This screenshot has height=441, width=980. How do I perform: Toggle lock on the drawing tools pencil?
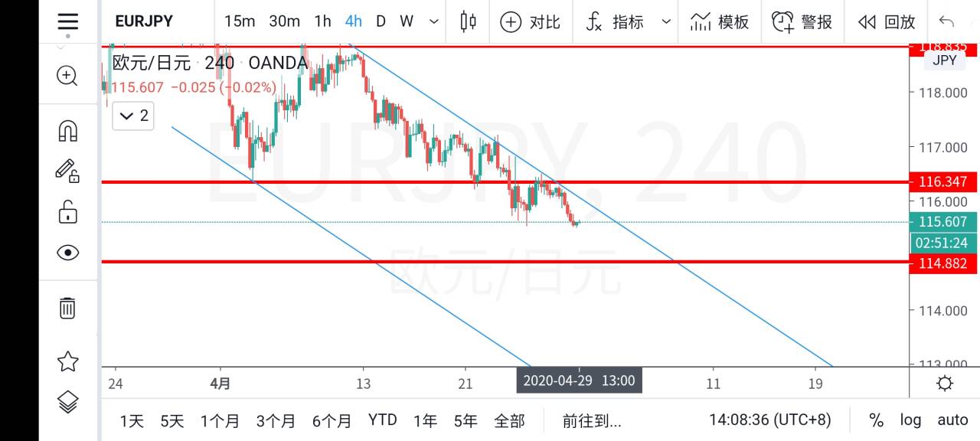coord(67,171)
